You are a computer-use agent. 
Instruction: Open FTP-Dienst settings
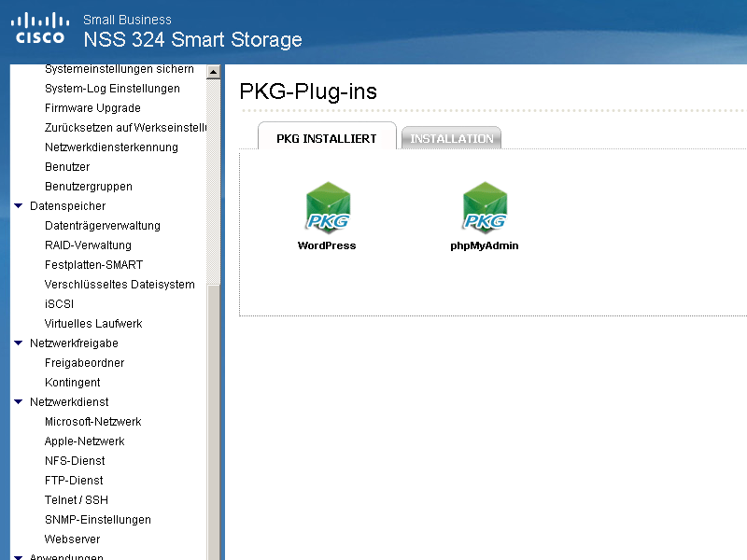(x=74, y=481)
